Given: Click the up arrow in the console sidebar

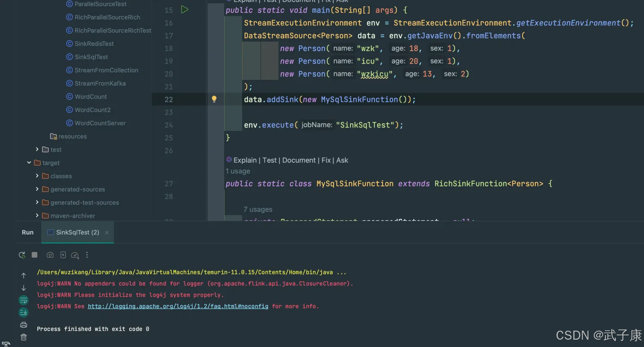Looking at the screenshot, I should [x=24, y=276].
